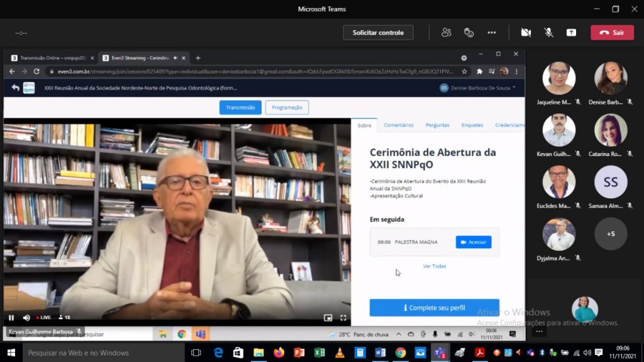Screen dimensions: 644x362
Task: Enter fullscreen on the video player
Action: 343,317
